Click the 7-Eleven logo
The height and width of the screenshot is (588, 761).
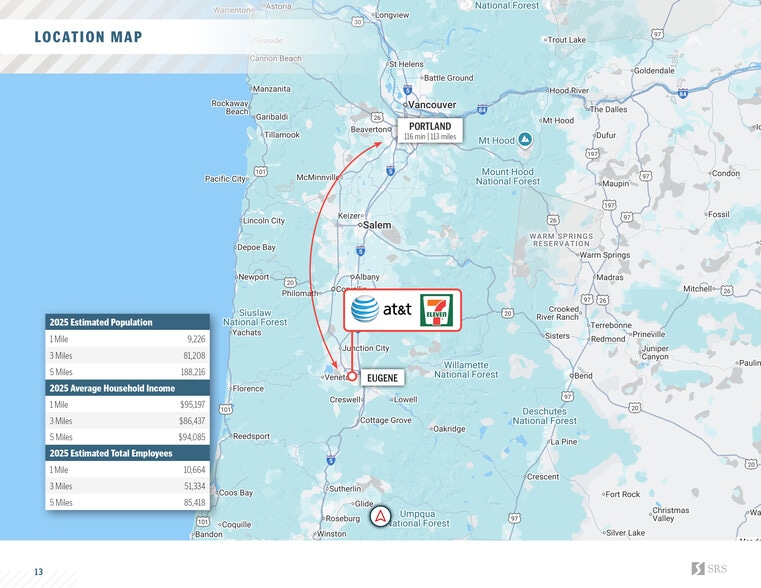click(436, 310)
